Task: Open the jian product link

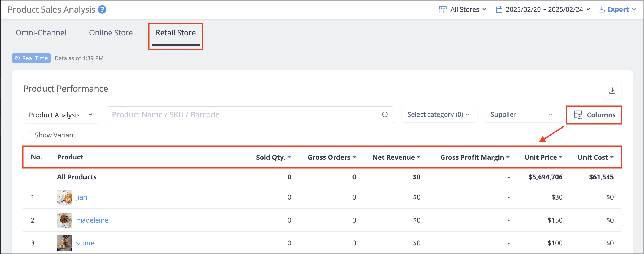Action: [x=81, y=197]
